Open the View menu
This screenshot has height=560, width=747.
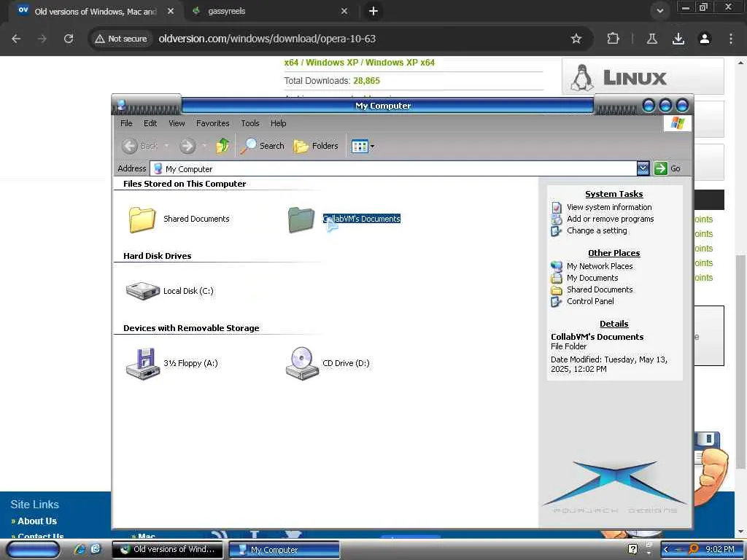click(177, 123)
